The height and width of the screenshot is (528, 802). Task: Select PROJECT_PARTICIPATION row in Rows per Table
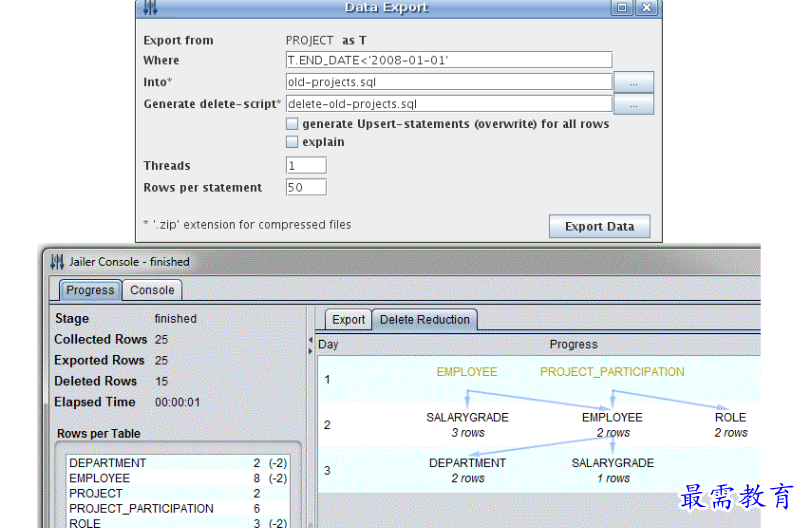point(178,509)
